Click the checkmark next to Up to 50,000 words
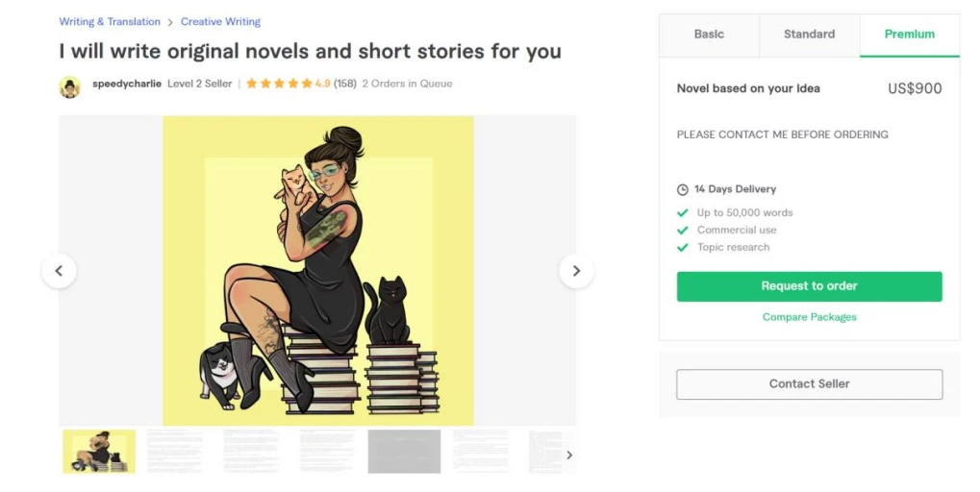Screen dimensions: 980x492 pyautogui.click(x=683, y=213)
